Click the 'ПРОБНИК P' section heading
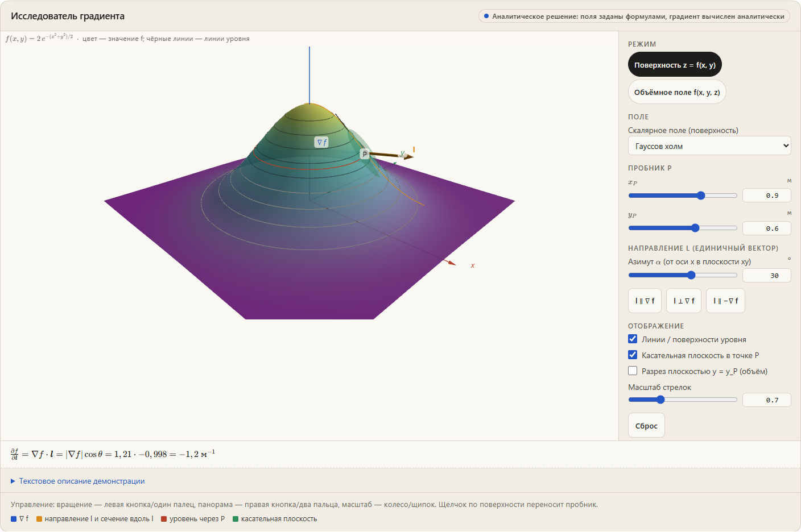The image size is (801, 532). point(650,168)
